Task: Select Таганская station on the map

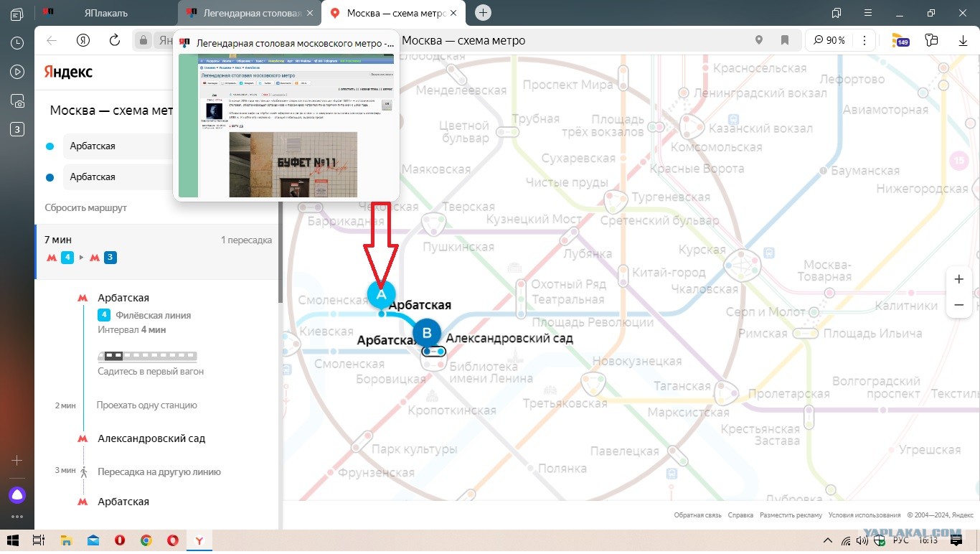Action: pyautogui.click(x=681, y=386)
